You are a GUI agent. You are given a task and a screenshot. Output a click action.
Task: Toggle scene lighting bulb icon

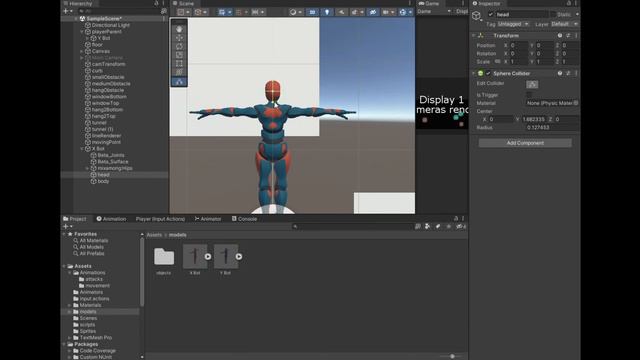click(x=327, y=12)
